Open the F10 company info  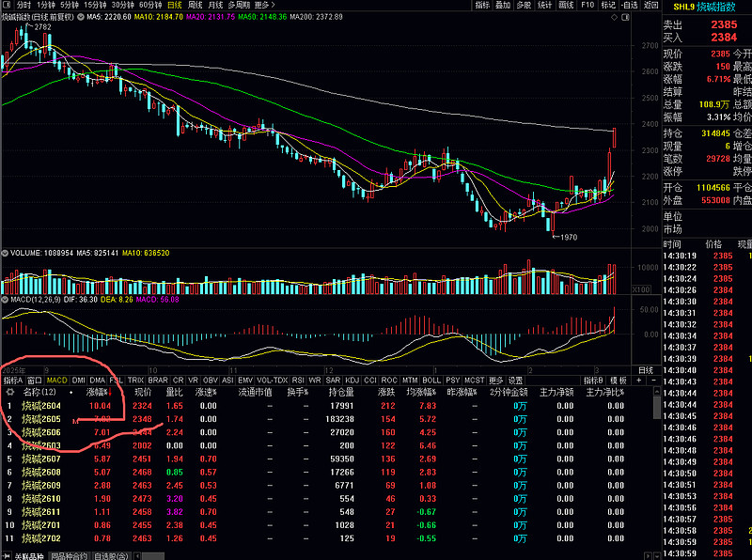(x=587, y=5)
